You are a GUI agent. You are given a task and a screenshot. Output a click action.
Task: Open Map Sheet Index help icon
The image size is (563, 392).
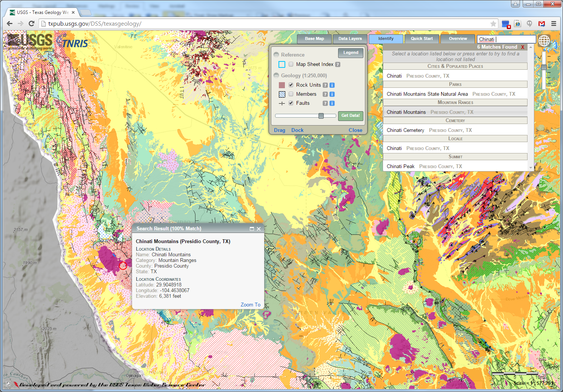pyautogui.click(x=338, y=64)
